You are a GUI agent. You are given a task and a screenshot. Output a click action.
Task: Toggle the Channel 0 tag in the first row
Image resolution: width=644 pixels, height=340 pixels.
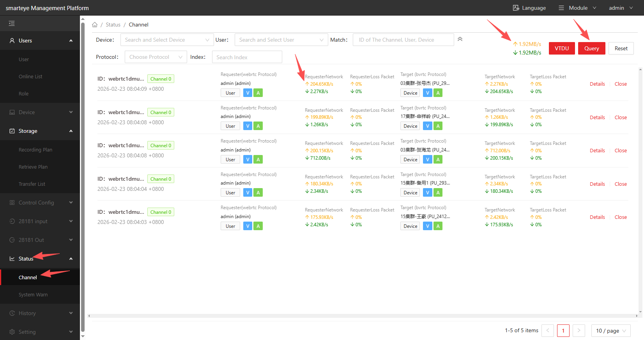pos(161,79)
